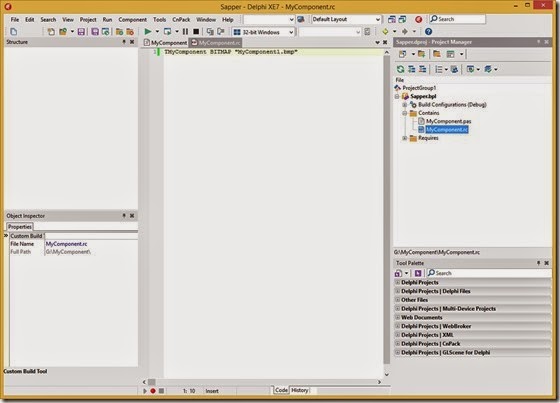This screenshot has height=403, width=560.
Task: Click the Delphi Projects | XML category
Action: [x=472, y=335]
